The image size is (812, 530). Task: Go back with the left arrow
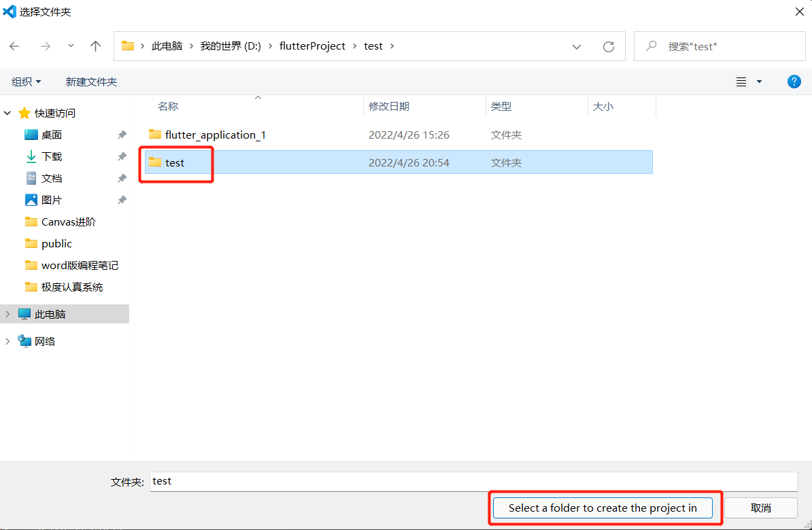tap(14, 46)
